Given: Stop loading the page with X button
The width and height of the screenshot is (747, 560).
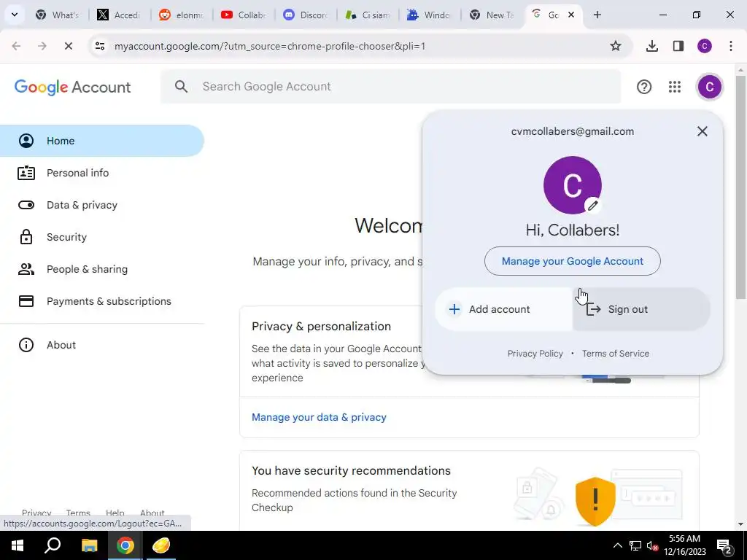Looking at the screenshot, I should pos(68,46).
